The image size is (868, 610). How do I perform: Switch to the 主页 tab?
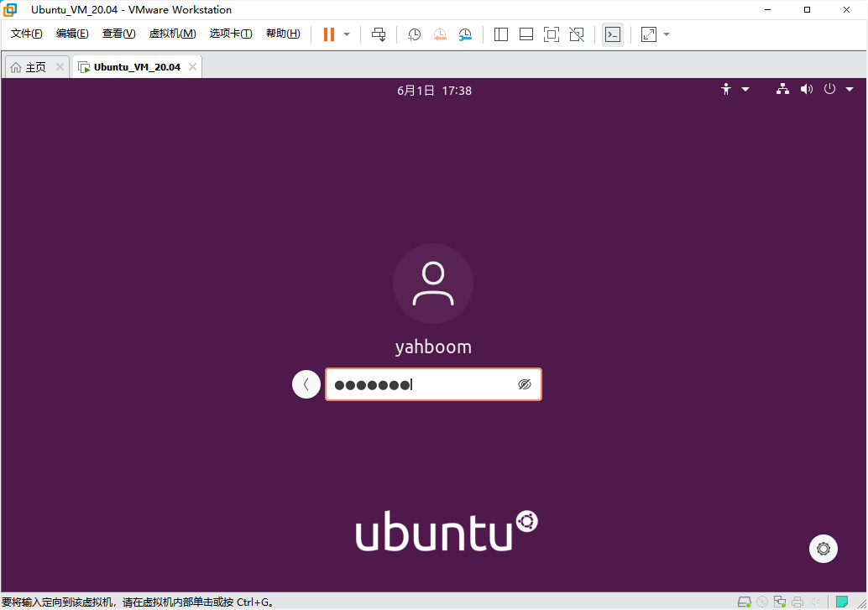(x=37, y=67)
